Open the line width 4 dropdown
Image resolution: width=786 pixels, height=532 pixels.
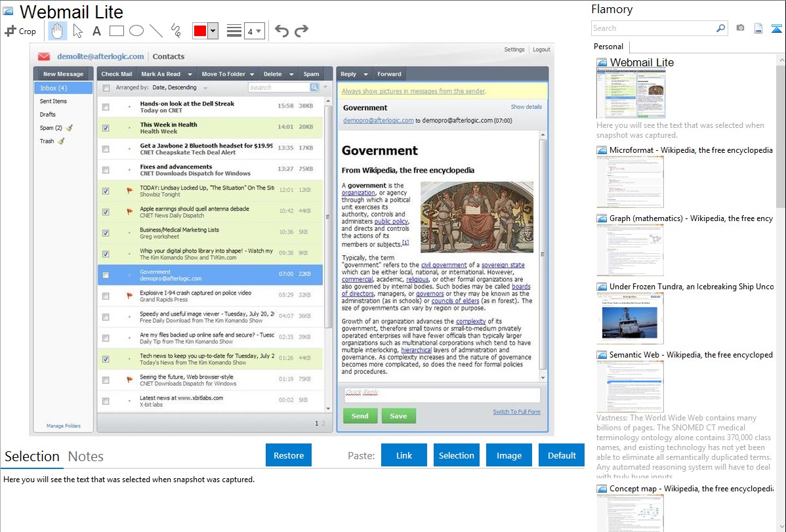pyautogui.click(x=254, y=31)
